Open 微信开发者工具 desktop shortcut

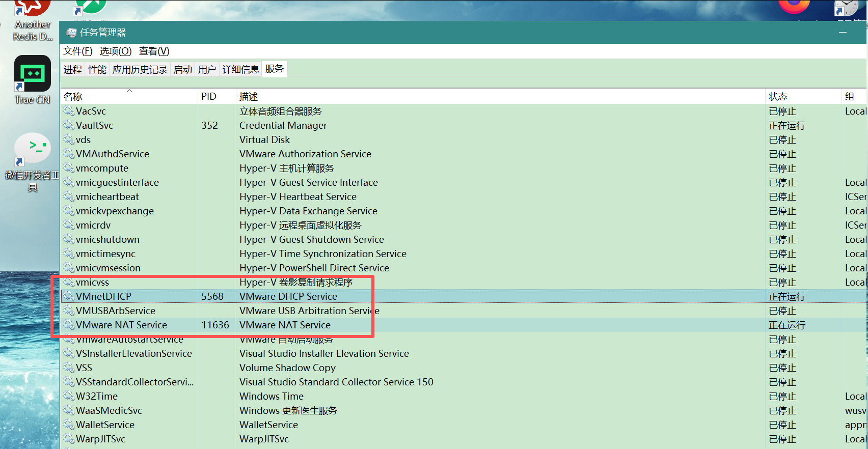33,162
